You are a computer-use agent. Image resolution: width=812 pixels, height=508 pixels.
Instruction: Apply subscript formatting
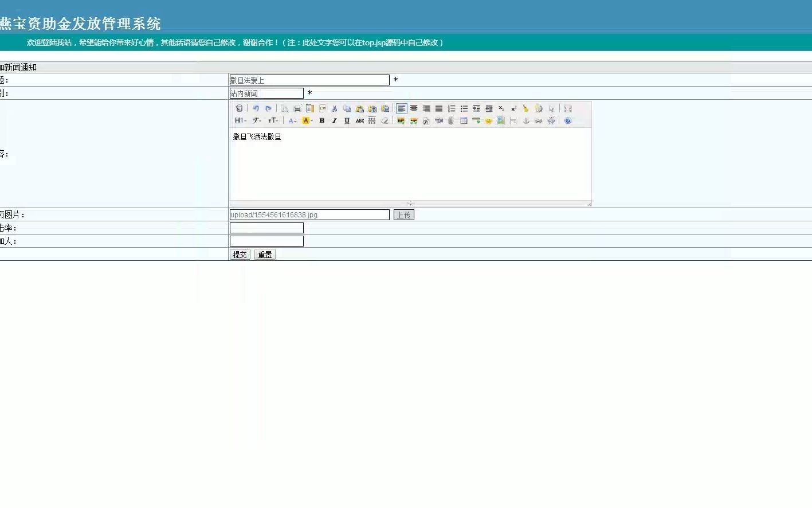click(x=501, y=108)
